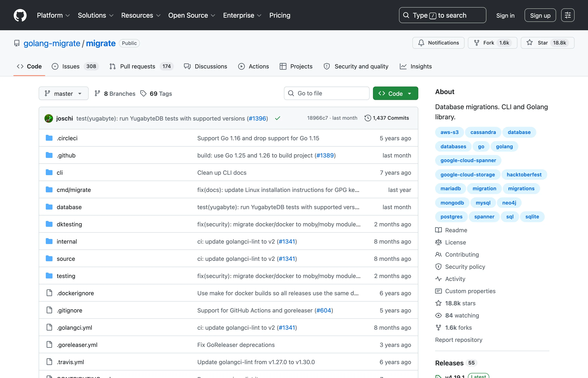This screenshot has width=588, height=378.
Task: Click the database folder icon
Action: (49, 207)
